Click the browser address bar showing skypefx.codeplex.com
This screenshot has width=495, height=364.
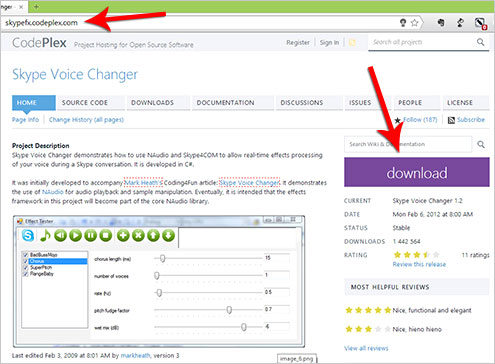(200, 23)
